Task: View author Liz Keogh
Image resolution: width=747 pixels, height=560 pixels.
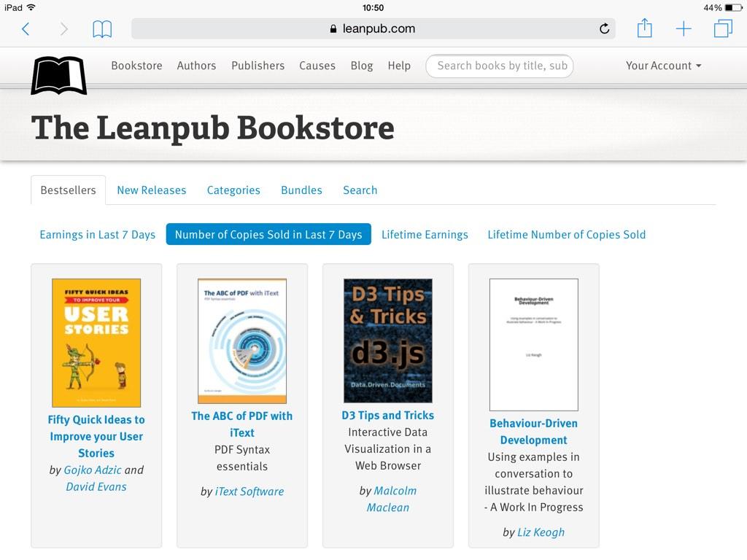Action: pyautogui.click(x=541, y=532)
